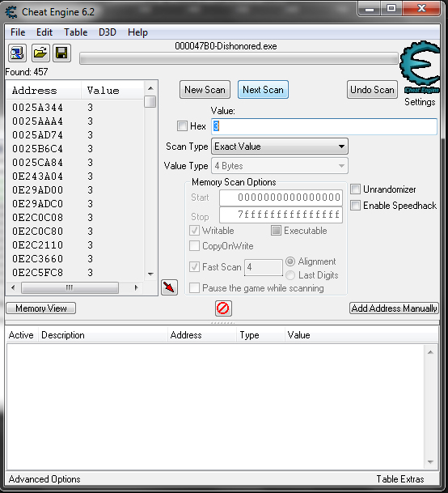
Task: Enable the Hex checkbox
Action: pos(182,126)
